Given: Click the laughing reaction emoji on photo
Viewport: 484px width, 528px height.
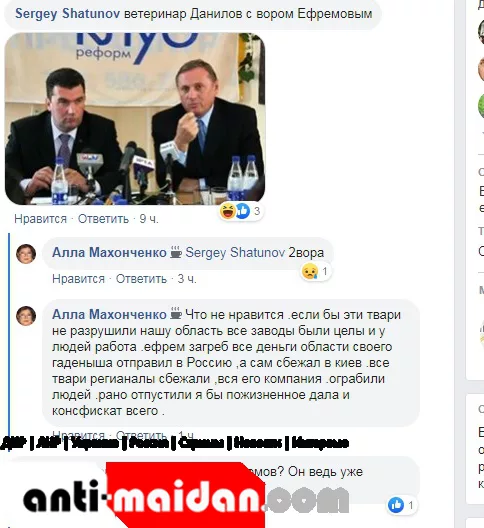Looking at the screenshot, I should coord(228,211).
